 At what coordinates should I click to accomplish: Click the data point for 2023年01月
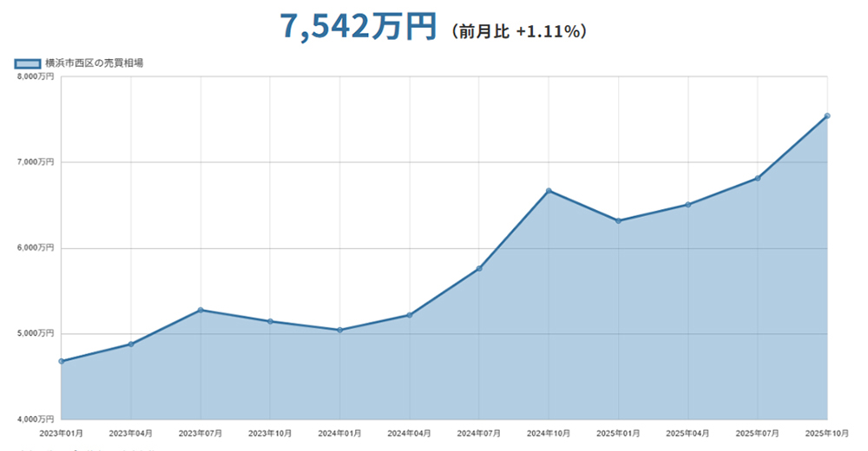(62, 361)
